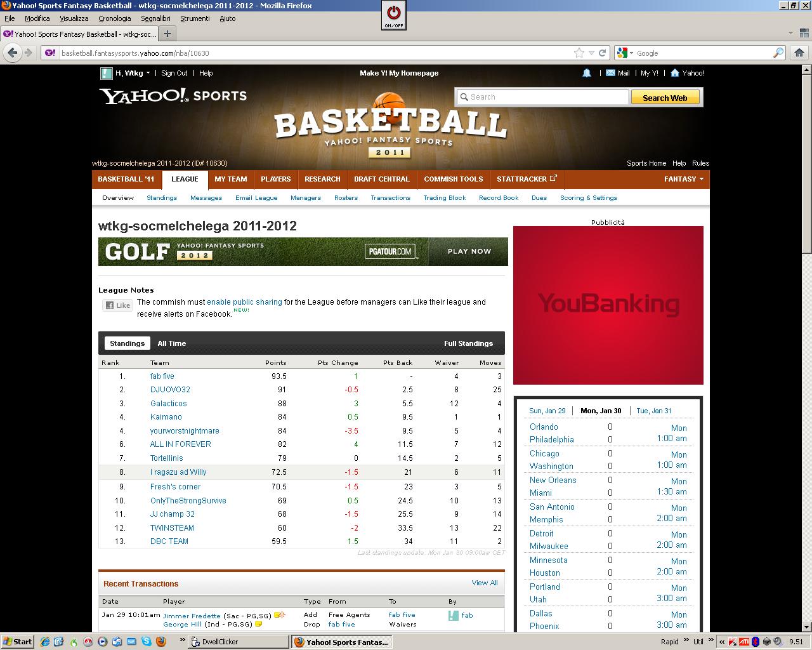Open Yahoo Mail via the envelope icon
Screen dimensions: 812x650
pos(610,73)
